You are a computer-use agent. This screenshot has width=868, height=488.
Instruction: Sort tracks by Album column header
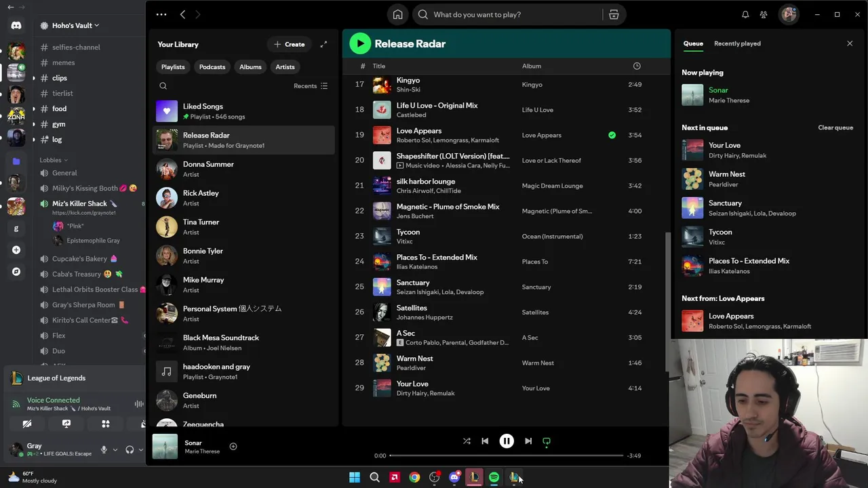click(x=532, y=66)
